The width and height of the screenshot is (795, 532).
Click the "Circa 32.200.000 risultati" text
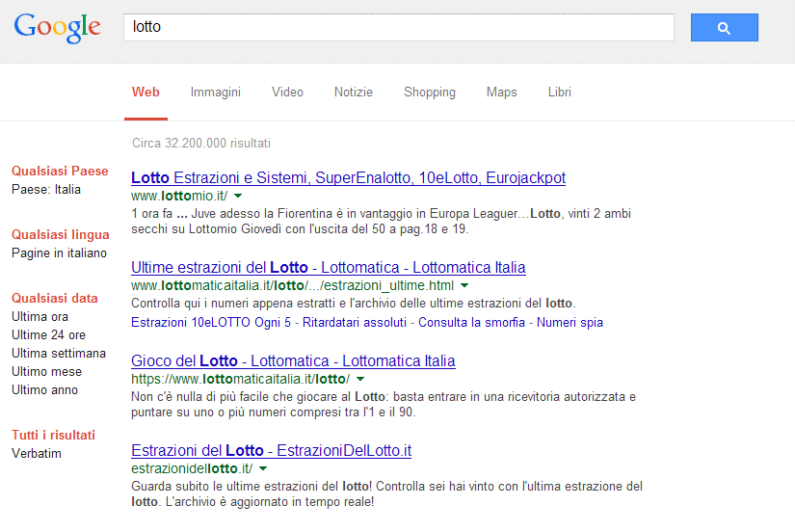click(x=201, y=143)
